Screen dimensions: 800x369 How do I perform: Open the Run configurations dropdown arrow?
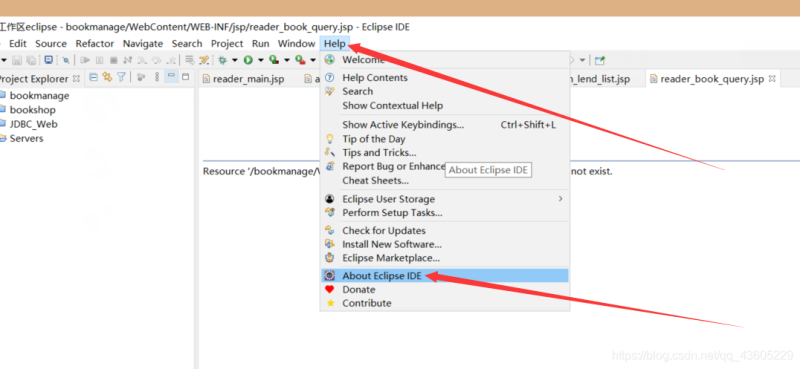point(261,60)
